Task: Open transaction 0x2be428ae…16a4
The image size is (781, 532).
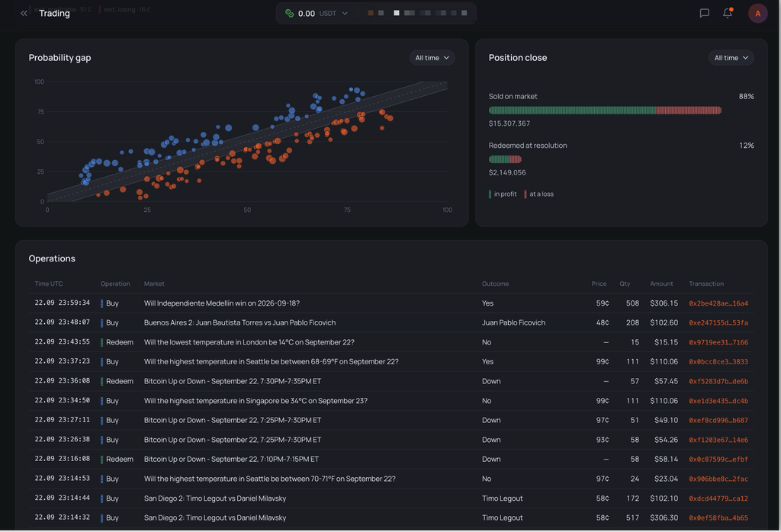Action: [718, 303]
